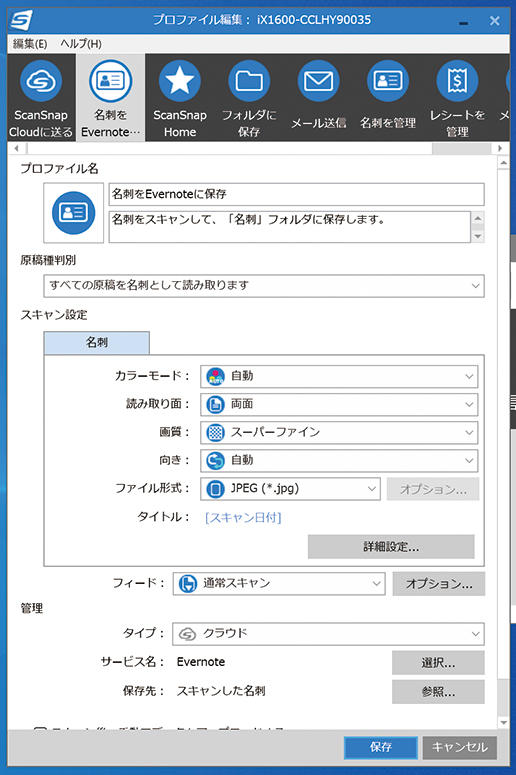Image resolution: width=516 pixels, height=775 pixels.
Task: Click the 参照... browse button
Action: (x=438, y=691)
